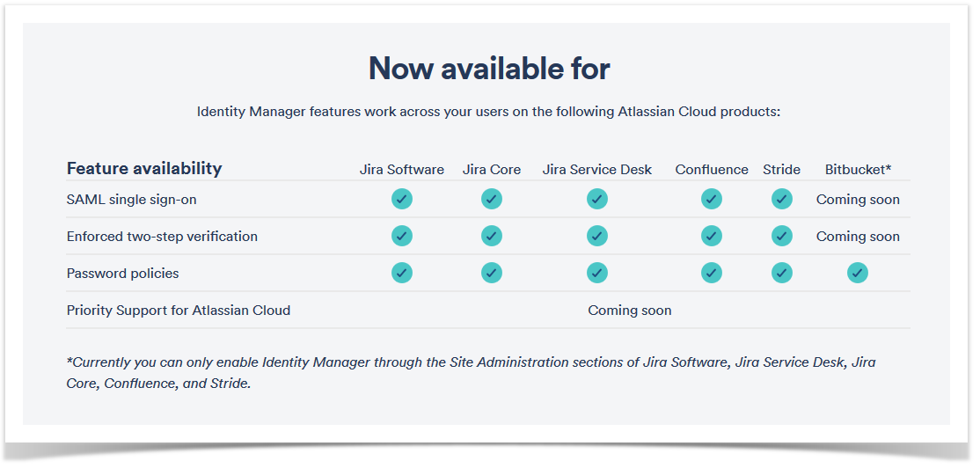980x468 pixels.
Task: Select the Confluence column header
Action: click(712, 170)
